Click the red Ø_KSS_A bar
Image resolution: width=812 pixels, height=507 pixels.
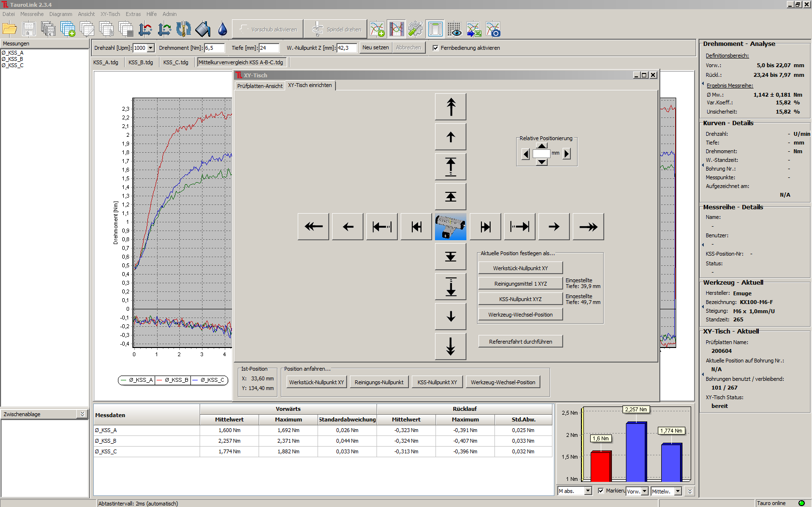point(601,466)
